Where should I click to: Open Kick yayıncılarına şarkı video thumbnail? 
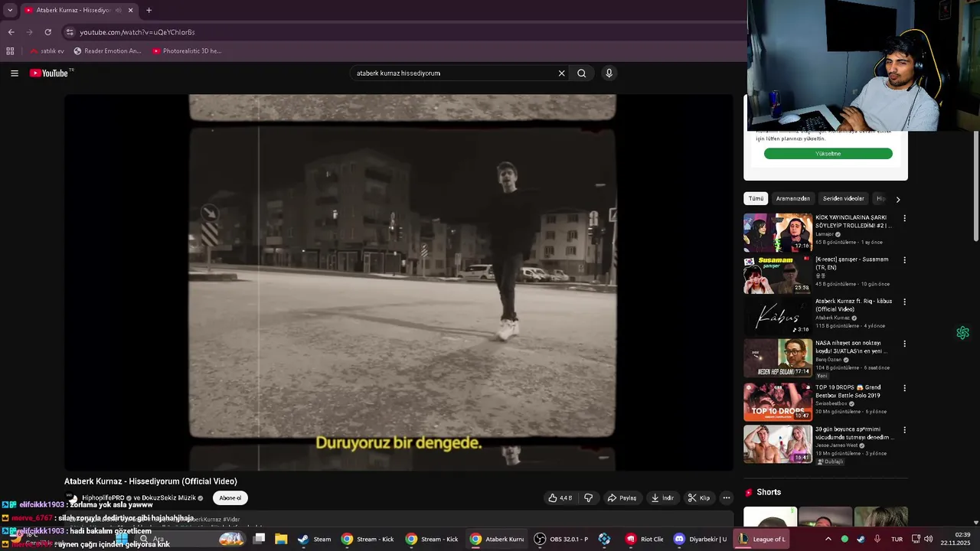click(777, 233)
